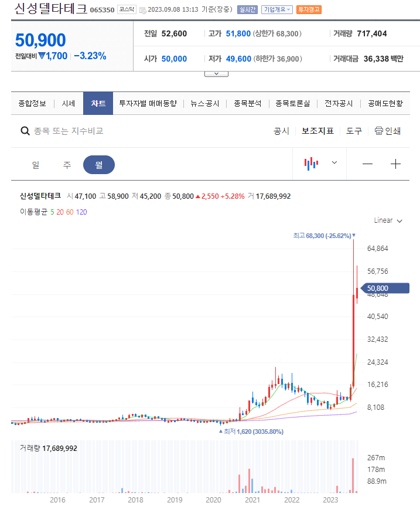The width and height of the screenshot is (420, 506).
Task: Click moving average 120 purple label
Action: [x=81, y=212]
